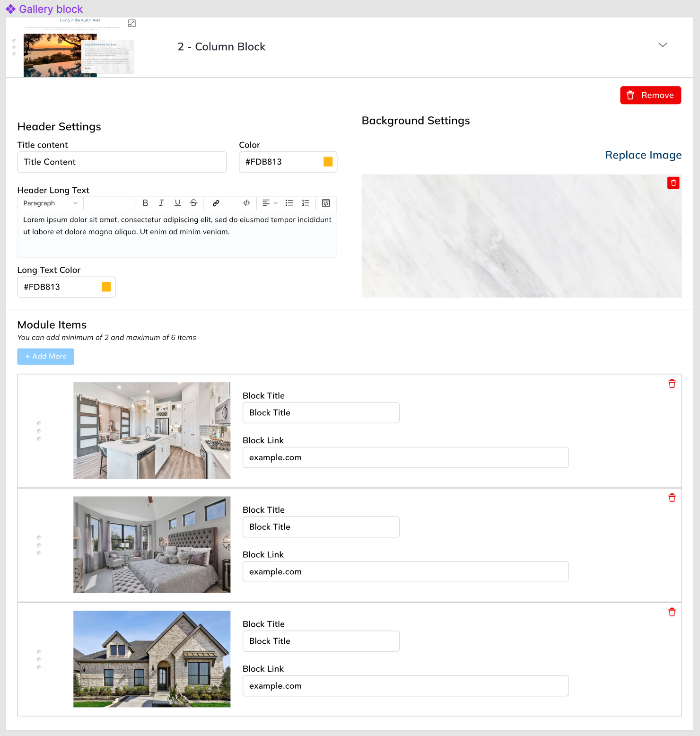Click the Replace Image link
The width and height of the screenshot is (700, 736).
643,155
